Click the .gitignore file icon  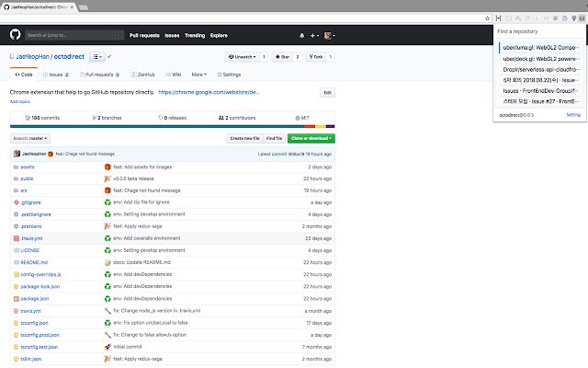(x=17, y=202)
